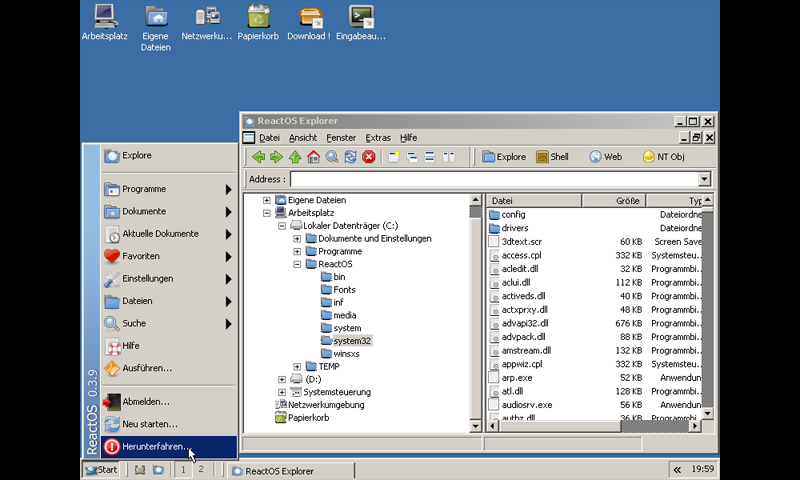
Task: Click the ReactOS Explorer taskbar button
Action: point(291,471)
